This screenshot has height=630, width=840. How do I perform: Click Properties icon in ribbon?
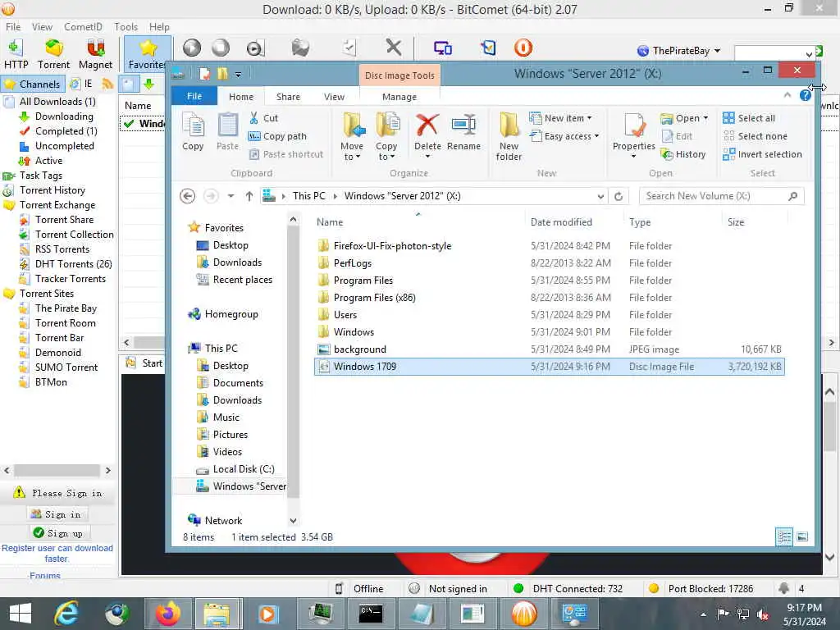point(634,135)
